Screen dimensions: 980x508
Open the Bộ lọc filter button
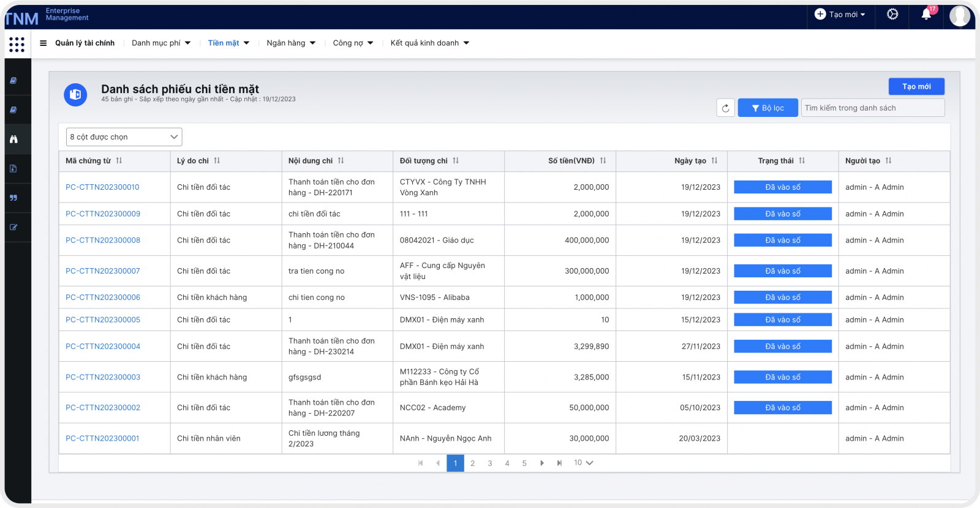[768, 108]
